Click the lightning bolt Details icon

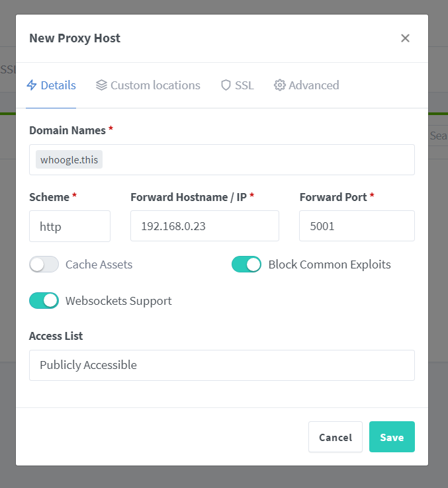pos(31,85)
